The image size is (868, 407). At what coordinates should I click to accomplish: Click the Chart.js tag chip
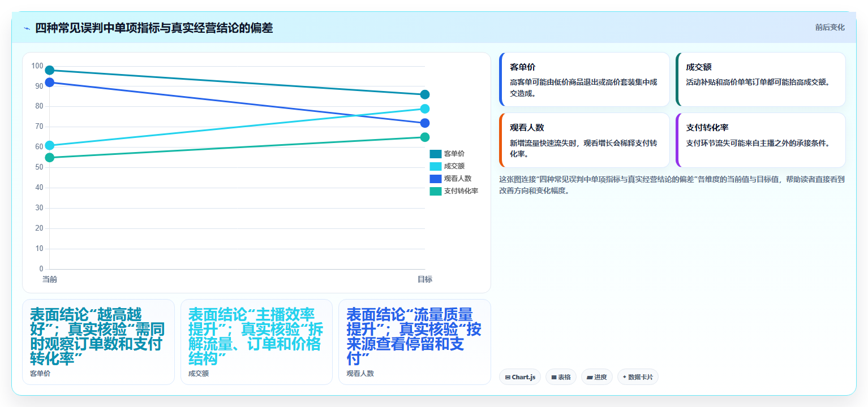[520, 377]
